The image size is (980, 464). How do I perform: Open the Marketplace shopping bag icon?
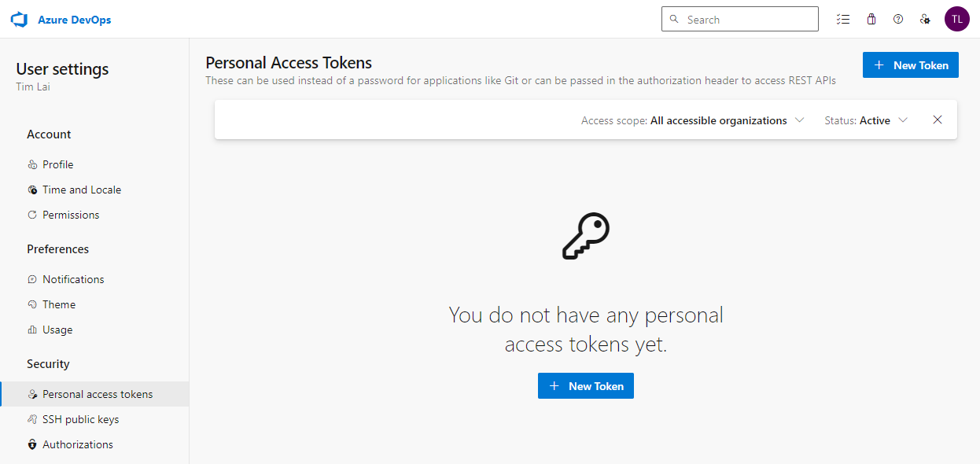pos(871,20)
